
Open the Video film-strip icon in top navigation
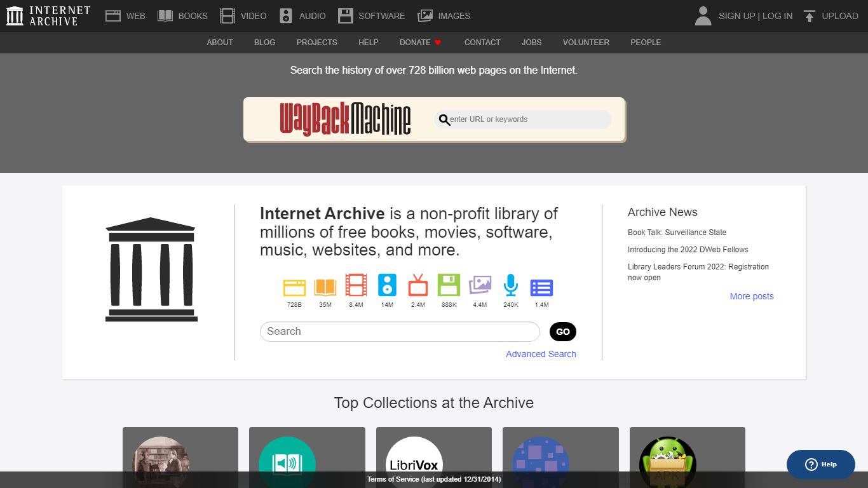point(227,16)
